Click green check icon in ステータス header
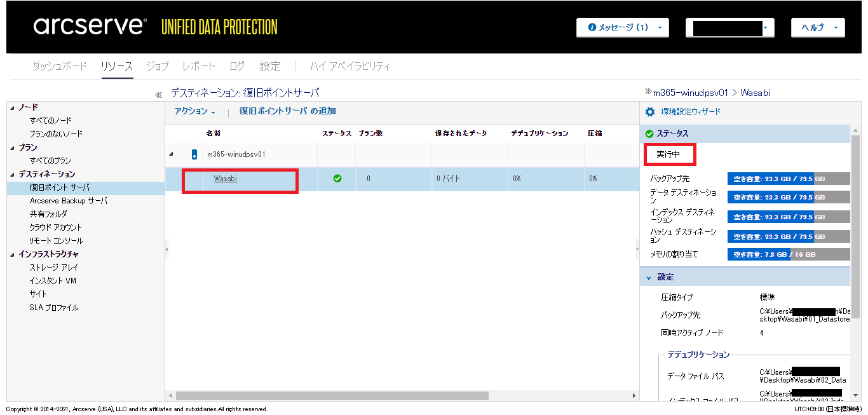 [x=649, y=133]
